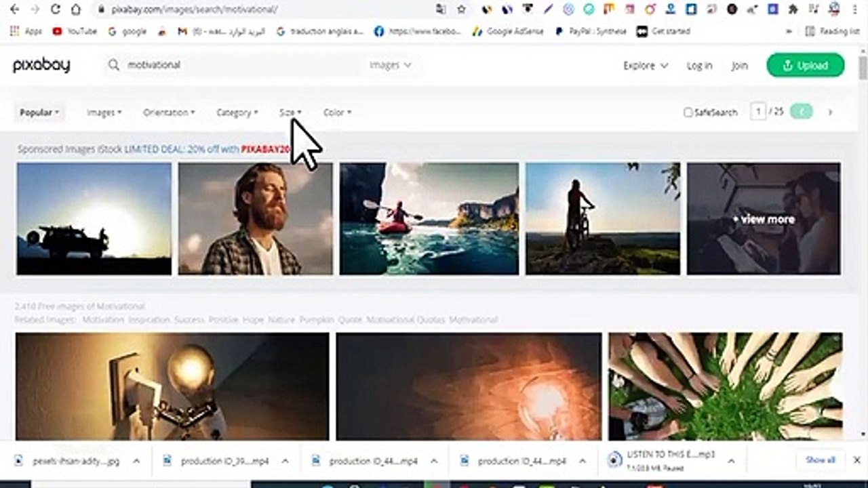Click the search magnifier icon
The image size is (868, 488).
click(114, 65)
